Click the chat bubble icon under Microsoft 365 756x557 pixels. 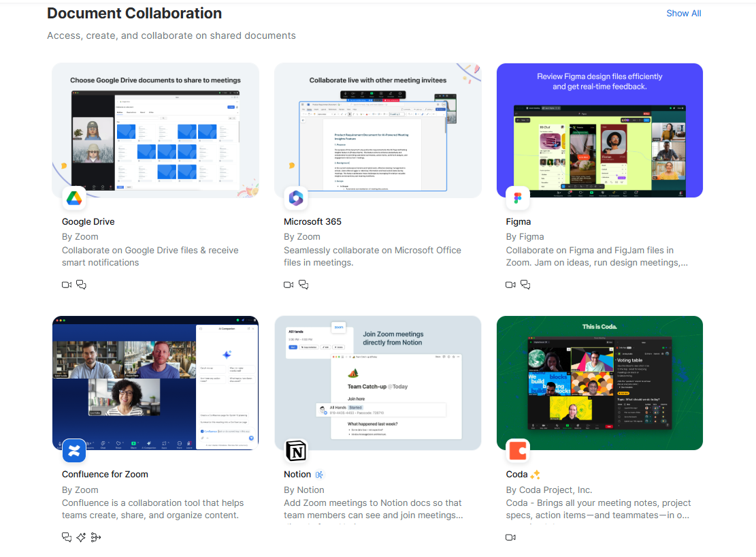coord(303,285)
